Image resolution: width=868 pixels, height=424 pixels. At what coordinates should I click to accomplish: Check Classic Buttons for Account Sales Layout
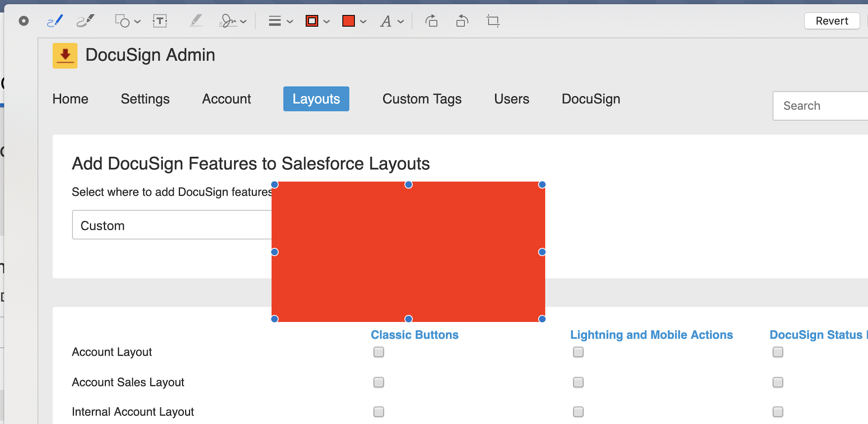379,382
